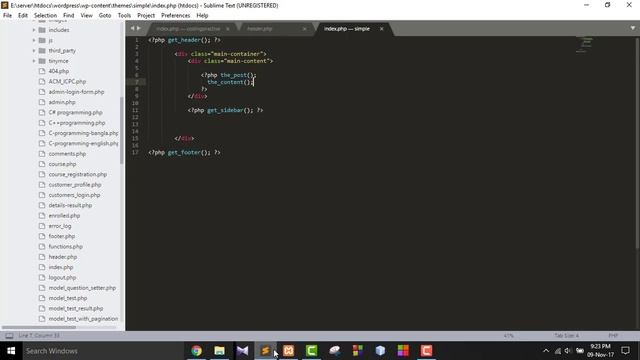Open the Action Center notification icon
This screenshot has height=360, width=640.
(x=625, y=351)
